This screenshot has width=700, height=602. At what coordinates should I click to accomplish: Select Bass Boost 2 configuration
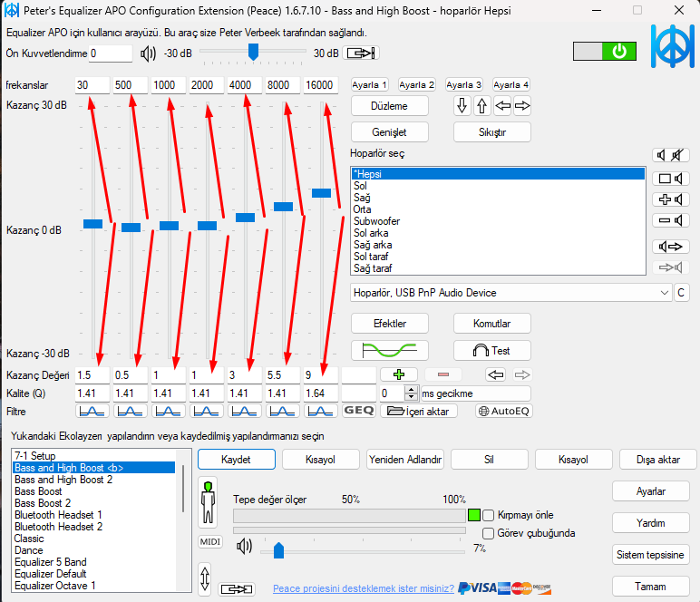(x=94, y=503)
